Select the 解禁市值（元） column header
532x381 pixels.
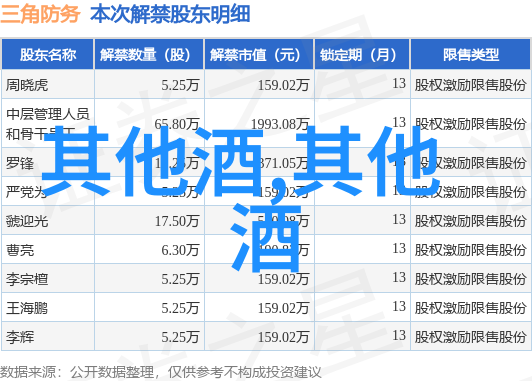tap(259, 55)
